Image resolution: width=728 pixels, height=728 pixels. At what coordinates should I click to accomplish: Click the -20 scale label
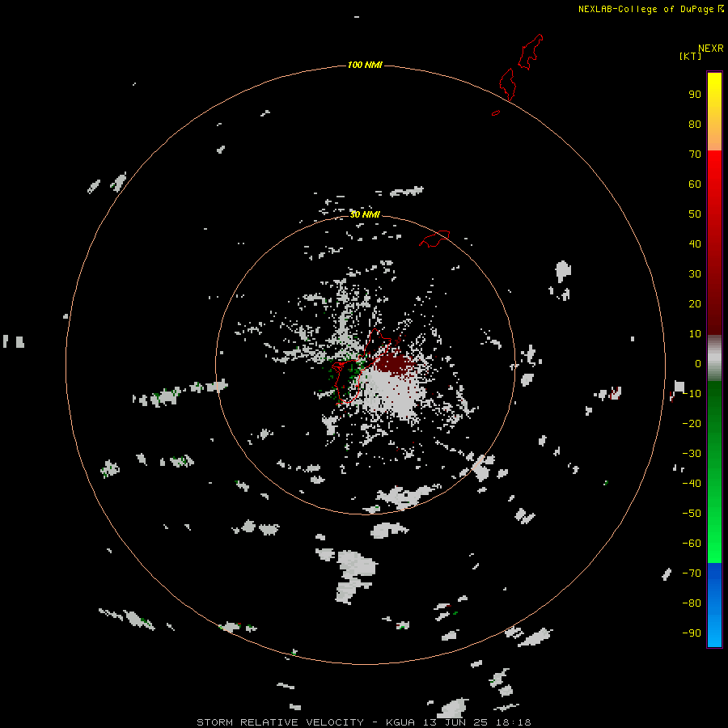(692, 423)
